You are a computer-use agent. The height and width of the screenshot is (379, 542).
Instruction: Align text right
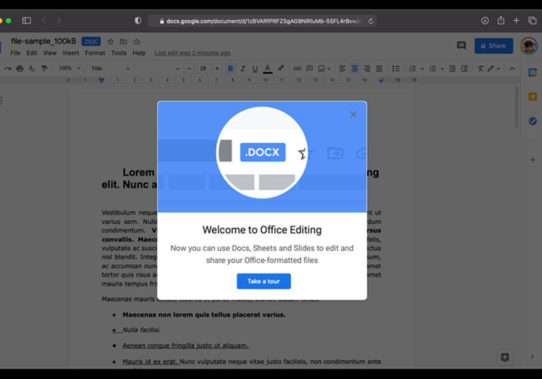[x=367, y=68]
